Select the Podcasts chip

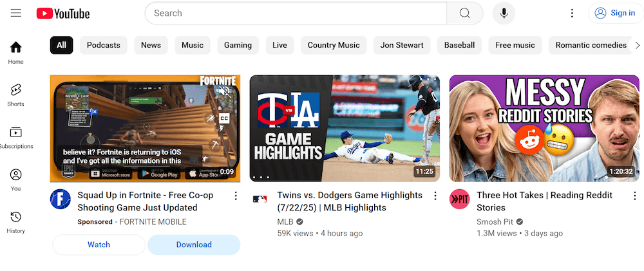point(104,45)
